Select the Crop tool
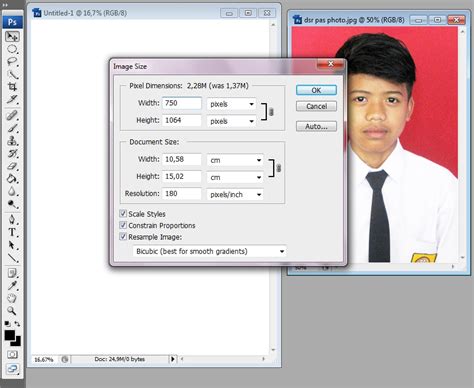 (12, 87)
